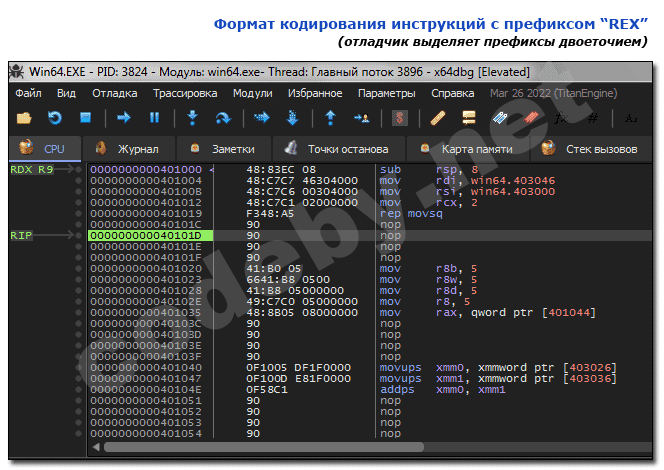Switch to the Журнал tab

[129, 149]
